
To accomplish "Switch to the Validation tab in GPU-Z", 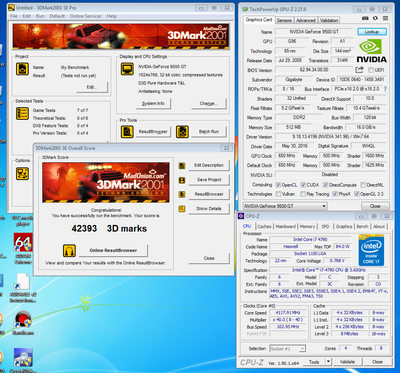I will 329,20.
